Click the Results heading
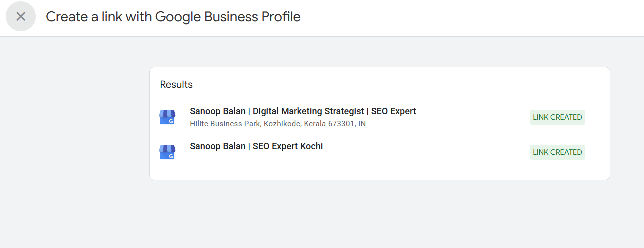Screen dimensions: 644x248 click(176, 85)
